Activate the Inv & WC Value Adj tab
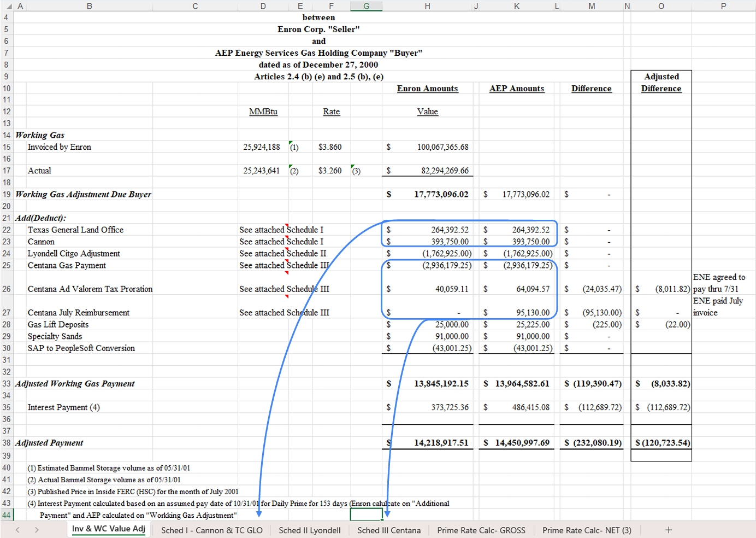756x538 pixels. pos(108,529)
